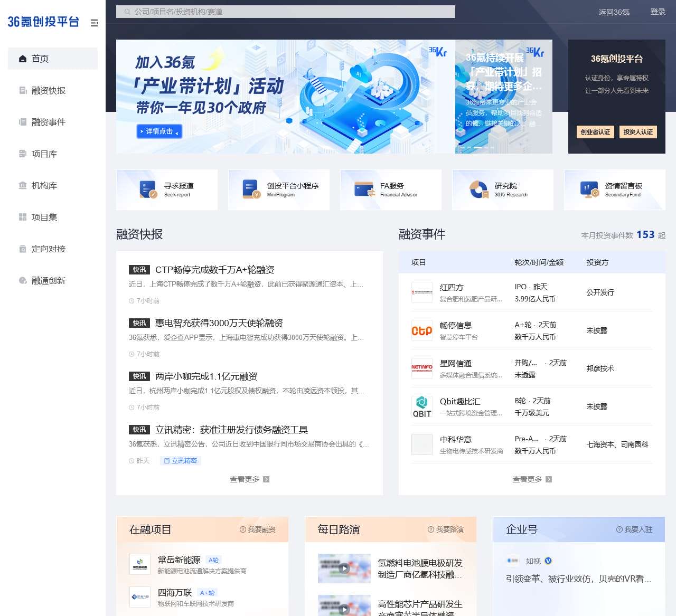This screenshot has height=616, width=676.
Task: Click the CTP 畅停信息 logo
Action: click(422, 330)
